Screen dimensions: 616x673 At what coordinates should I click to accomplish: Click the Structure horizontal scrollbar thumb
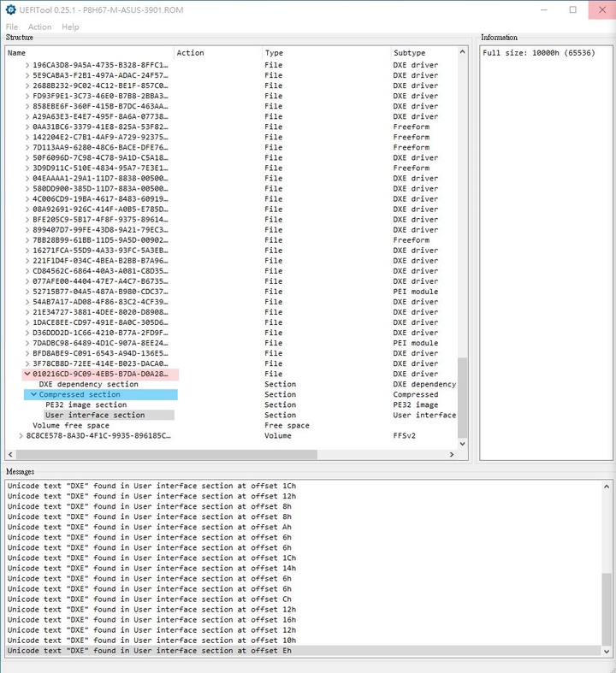coord(167,454)
